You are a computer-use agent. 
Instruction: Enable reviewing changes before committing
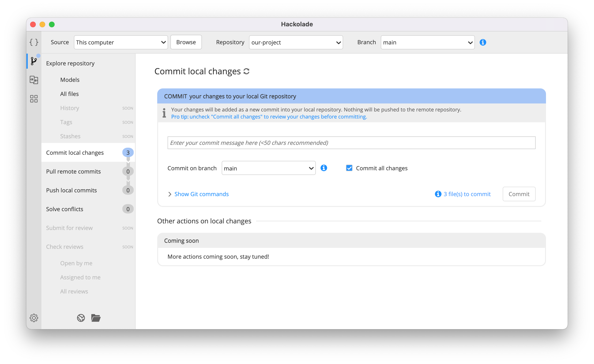[x=348, y=168]
